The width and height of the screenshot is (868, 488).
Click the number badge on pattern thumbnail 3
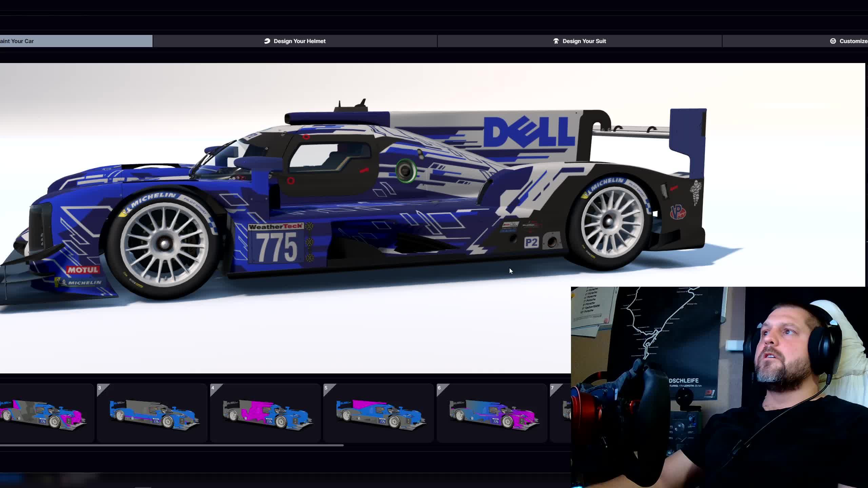(100, 388)
